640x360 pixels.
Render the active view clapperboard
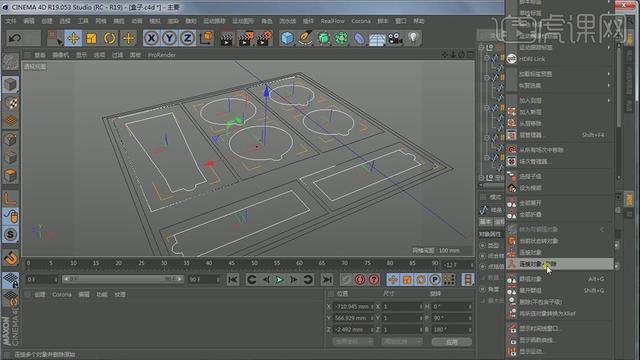(x=227, y=38)
